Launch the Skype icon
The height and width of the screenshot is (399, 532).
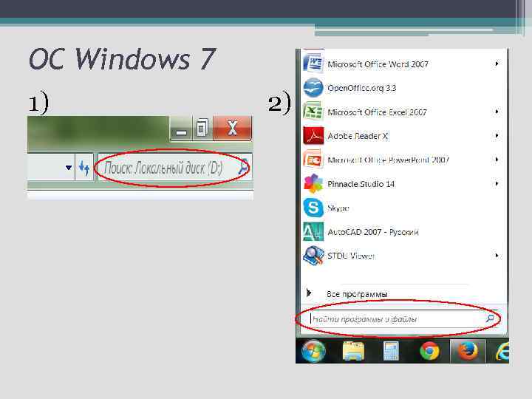[x=313, y=208]
